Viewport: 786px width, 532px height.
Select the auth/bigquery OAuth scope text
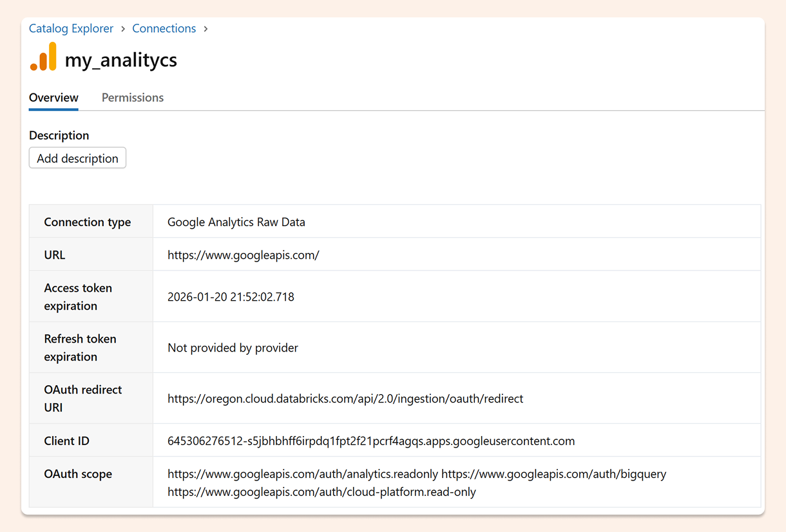coord(554,473)
